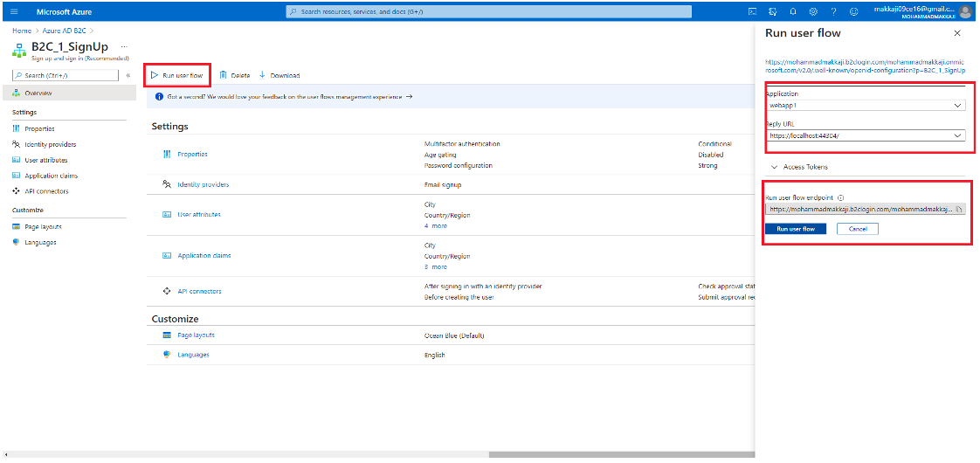Open the notifications bell
Screen dimensions: 980x463
click(x=792, y=12)
